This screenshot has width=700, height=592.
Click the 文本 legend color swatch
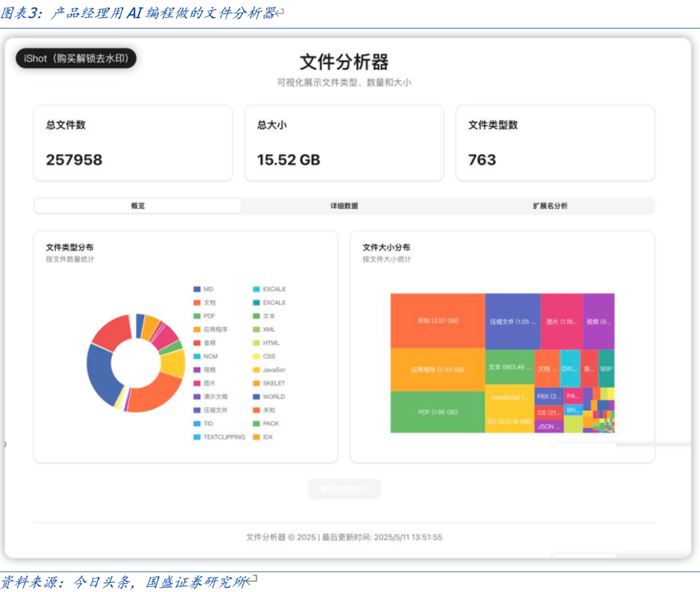(x=256, y=316)
